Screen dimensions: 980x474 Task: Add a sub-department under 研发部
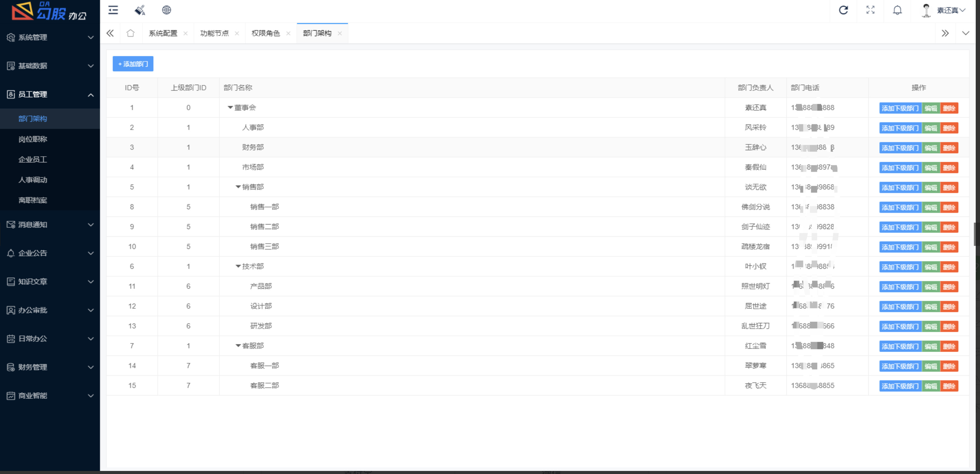900,326
